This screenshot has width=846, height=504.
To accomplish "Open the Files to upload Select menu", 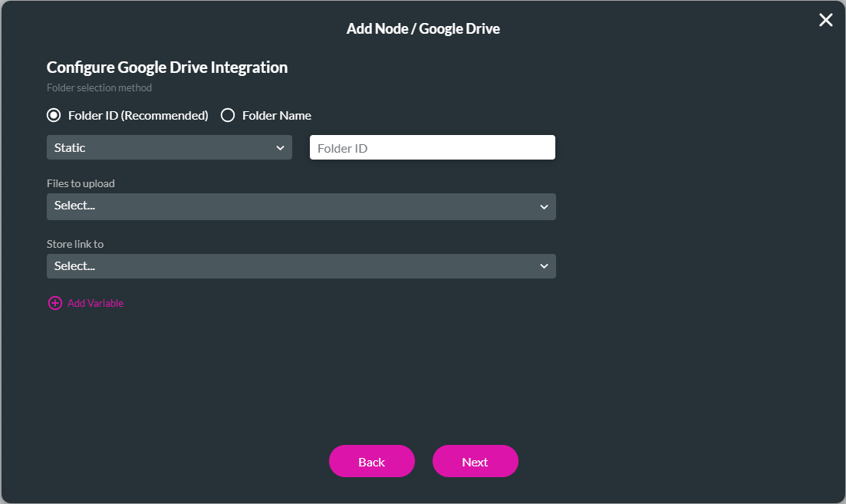I will coord(301,206).
